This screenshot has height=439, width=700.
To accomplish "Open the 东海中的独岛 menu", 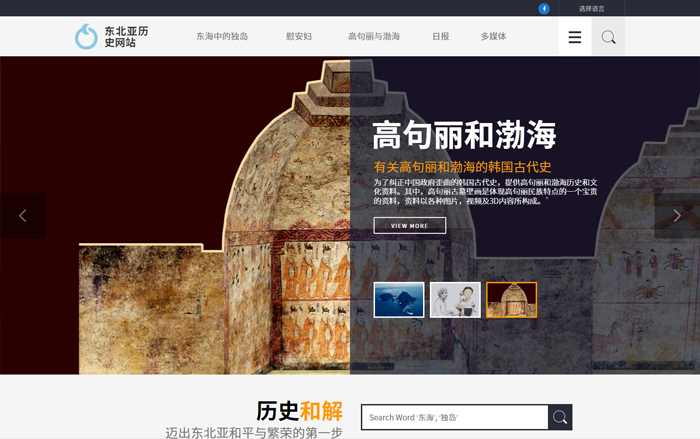I will [x=222, y=37].
